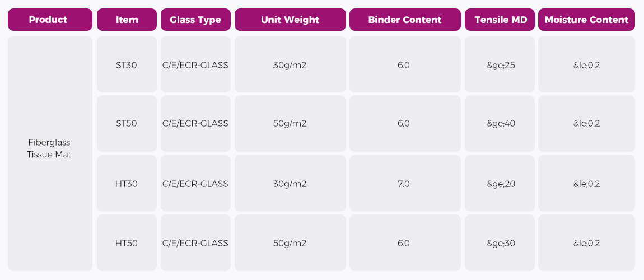Select the Item column header
Screen dimensions: 644x280
point(127,20)
